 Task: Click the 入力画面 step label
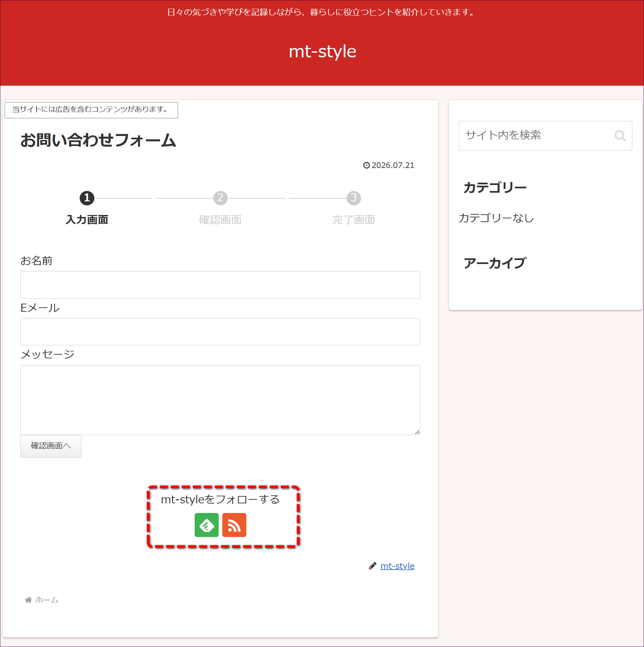pos(87,220)
